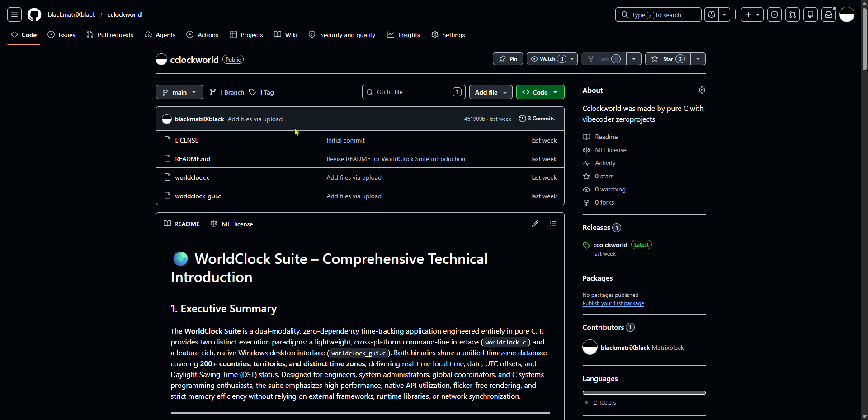Screen dimensions: 868x420
Task: View the 3 Commits history
Action: [x=537, y=119]
